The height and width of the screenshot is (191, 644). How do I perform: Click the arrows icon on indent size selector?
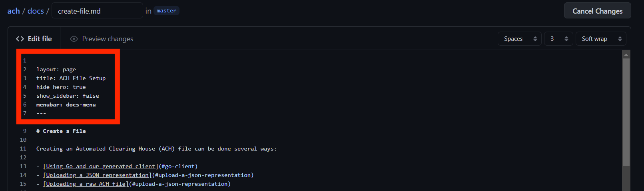(566, 39)
